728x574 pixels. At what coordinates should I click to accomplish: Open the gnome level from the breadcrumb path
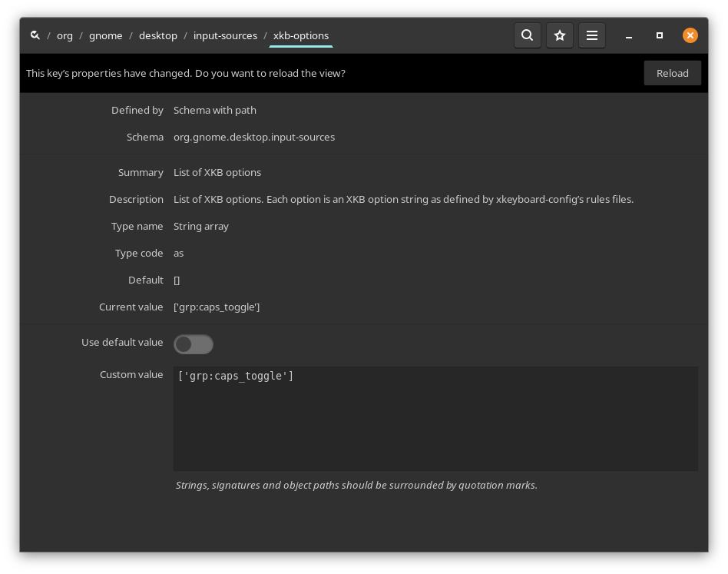coord(106,35)
